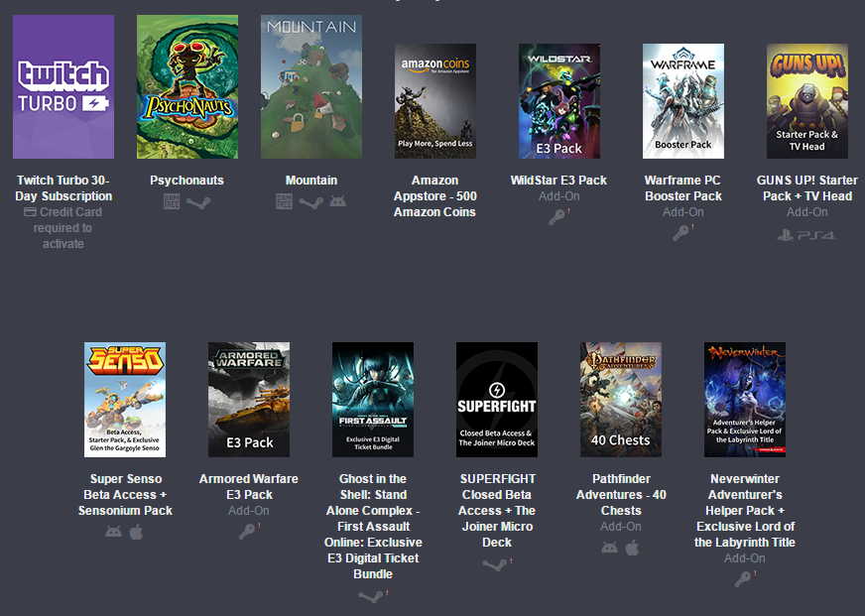865x616 pixels.
Task: View the GUNS UP! Starter Pack cover
Action: 807,101
